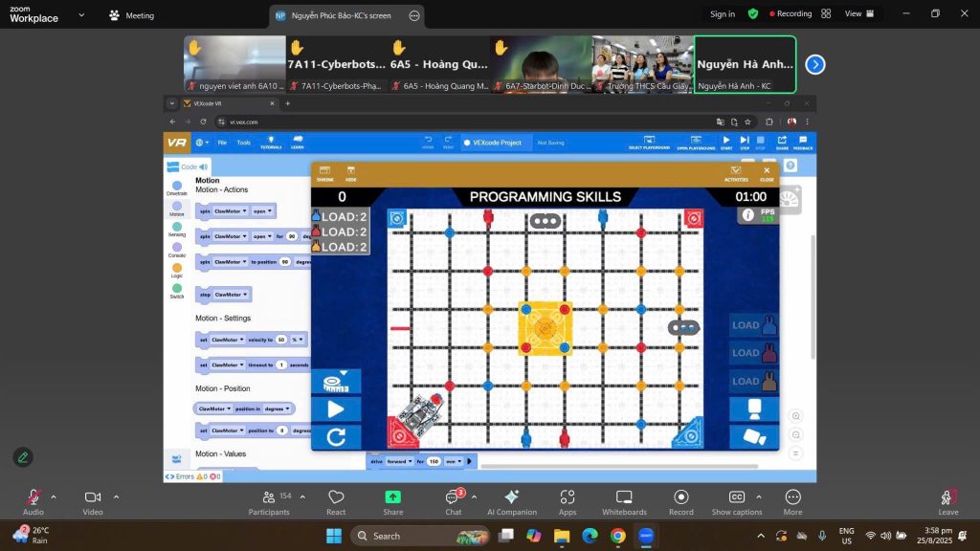Switch to the chase camera view

pyautogui.click(x=754, y=436)
